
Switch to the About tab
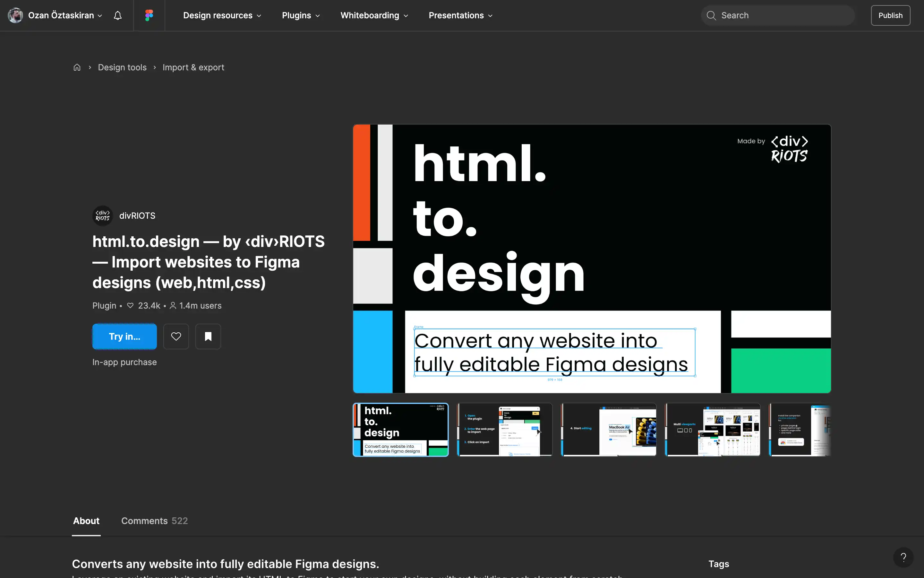pos(86,521)
